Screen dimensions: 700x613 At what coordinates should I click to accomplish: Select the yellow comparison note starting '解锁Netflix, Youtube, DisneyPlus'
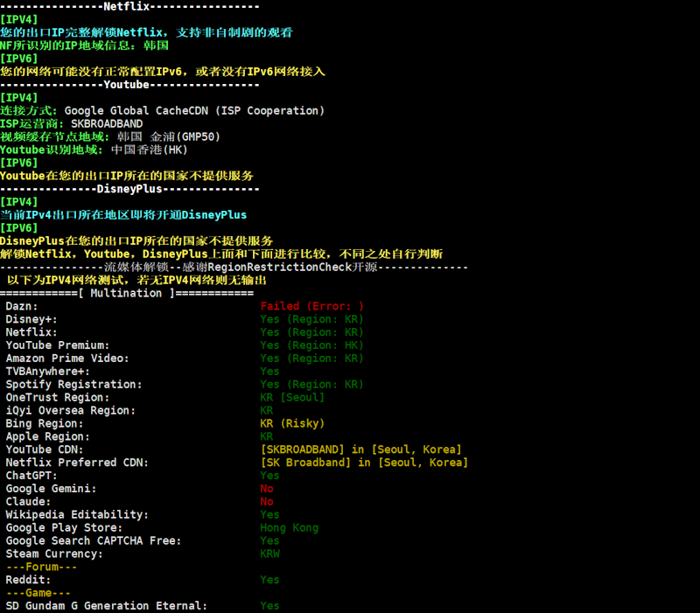point(221,254)
